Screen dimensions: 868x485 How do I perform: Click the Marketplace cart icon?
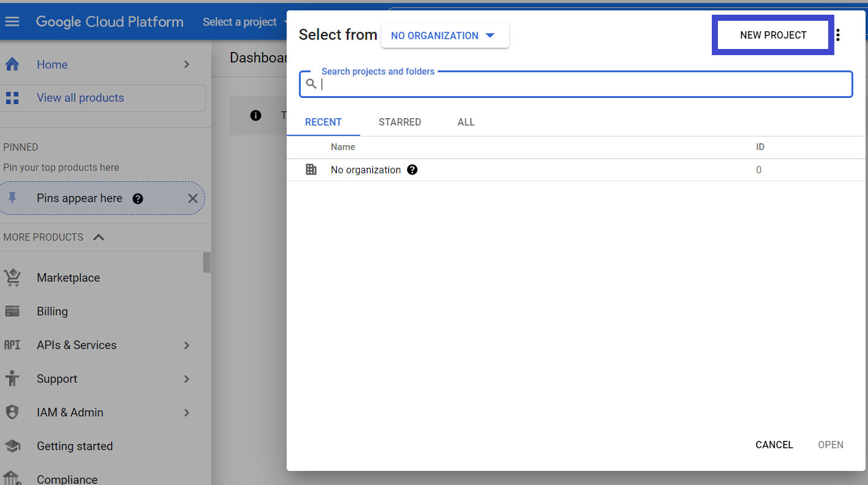(12, 277)
